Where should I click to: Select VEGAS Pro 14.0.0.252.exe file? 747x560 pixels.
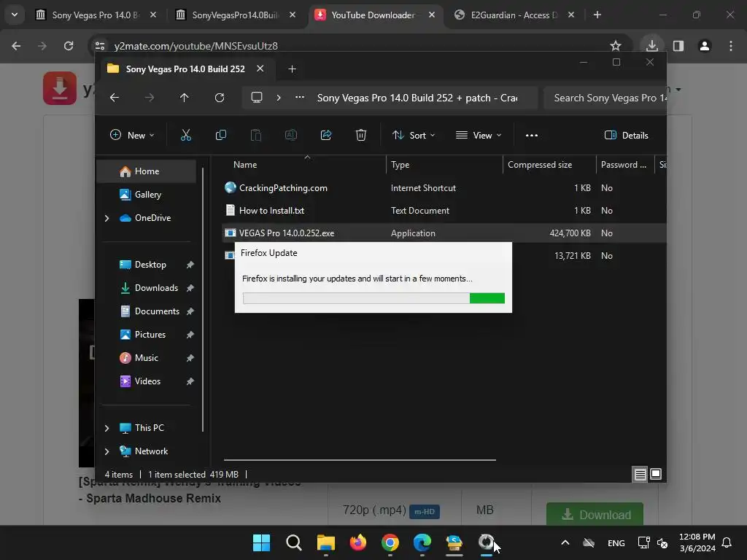pyautogui.click(x=286, y=233)
